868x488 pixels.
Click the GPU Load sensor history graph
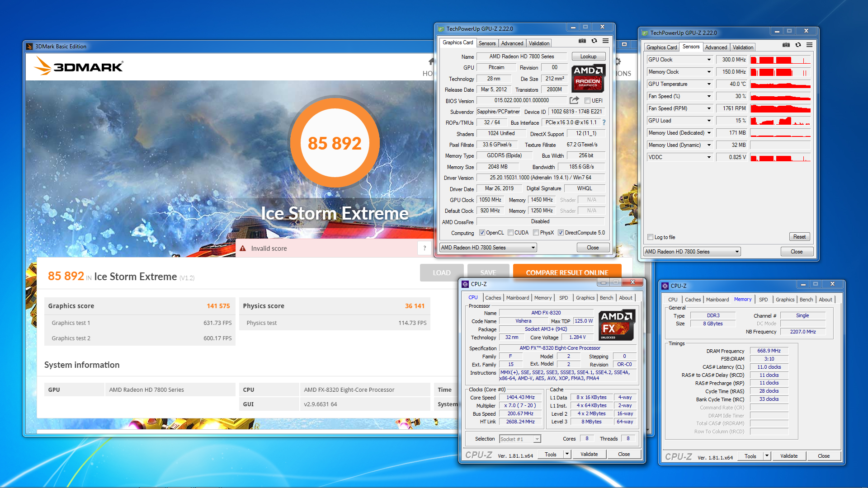point(780,121)
